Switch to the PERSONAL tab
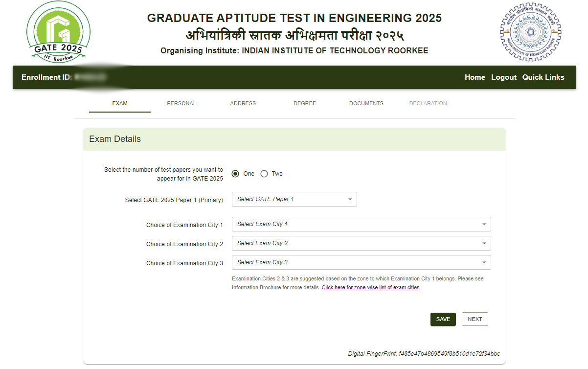This screenshot has width=588, height=369. coord(181,103)
